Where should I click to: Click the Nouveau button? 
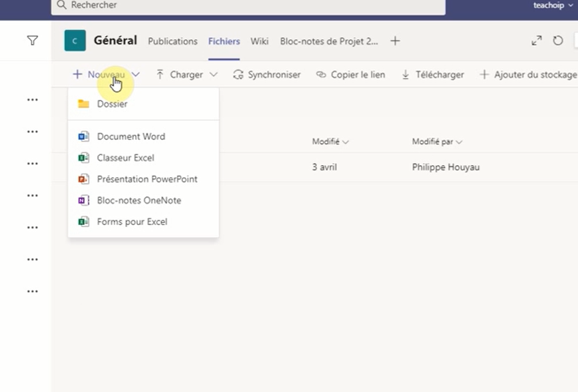[99, 75]
